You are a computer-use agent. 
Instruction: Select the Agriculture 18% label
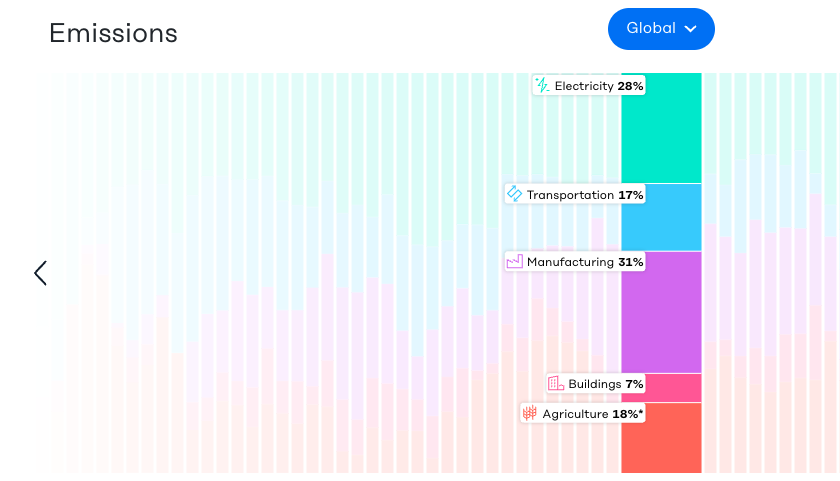592,414
